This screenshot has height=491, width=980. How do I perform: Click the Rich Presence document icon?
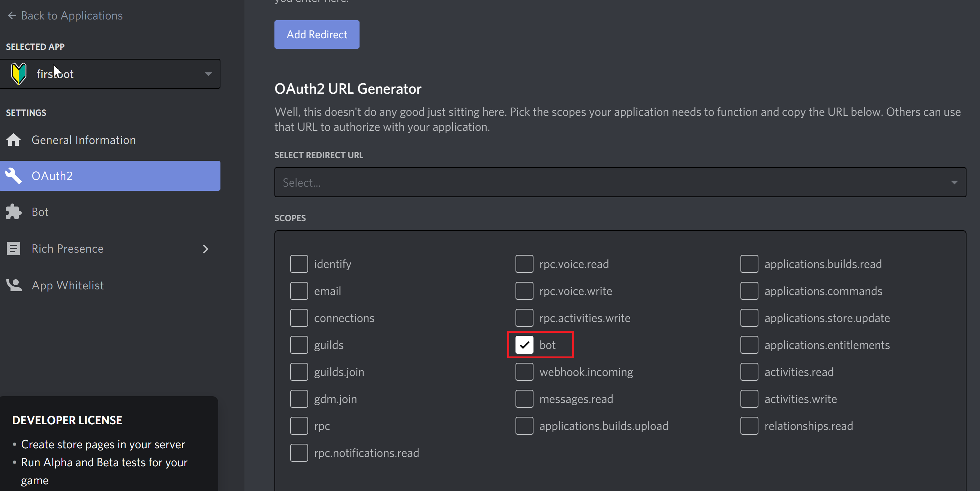13,248
